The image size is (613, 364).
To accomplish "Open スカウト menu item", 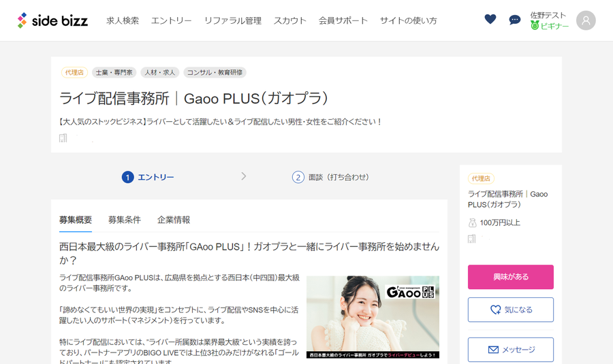I will point(289,20).
